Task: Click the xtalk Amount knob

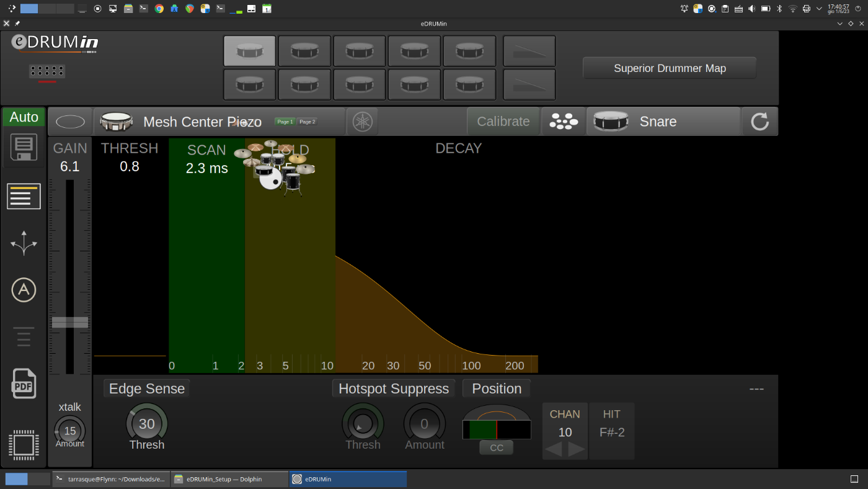Action: tap(70, 431)
